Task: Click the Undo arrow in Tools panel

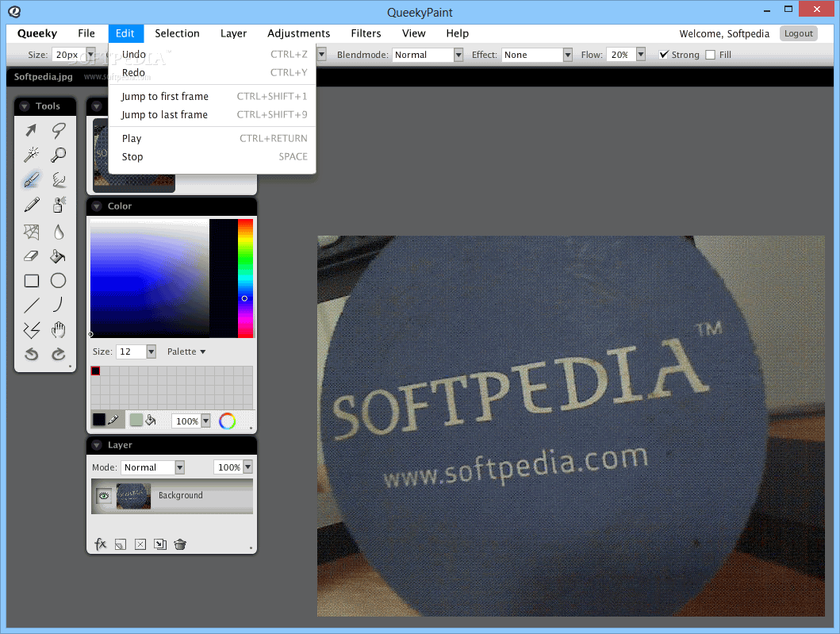Action: pyautogui.click(x=31, y=354)
